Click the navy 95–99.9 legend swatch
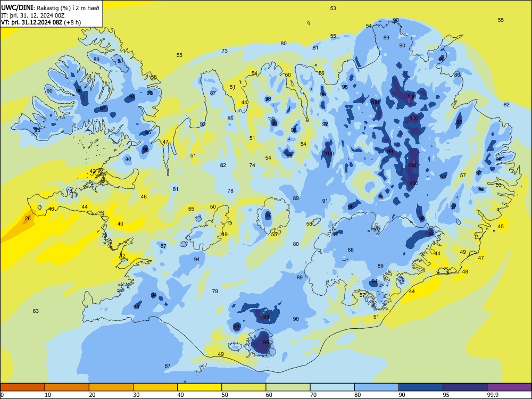Screen dimensions: 532x399 pyautogui.click(x=465, y=387)
